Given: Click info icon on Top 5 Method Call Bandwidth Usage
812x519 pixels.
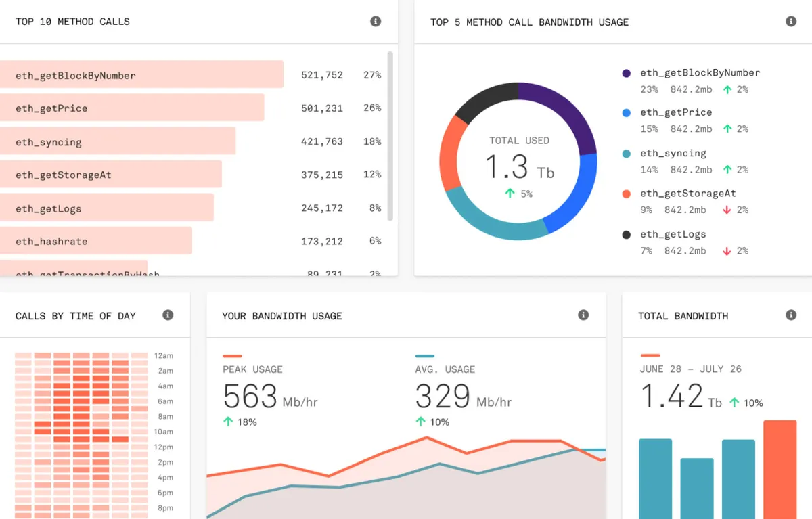Looking at the screenshot, I should pos(791,22).
